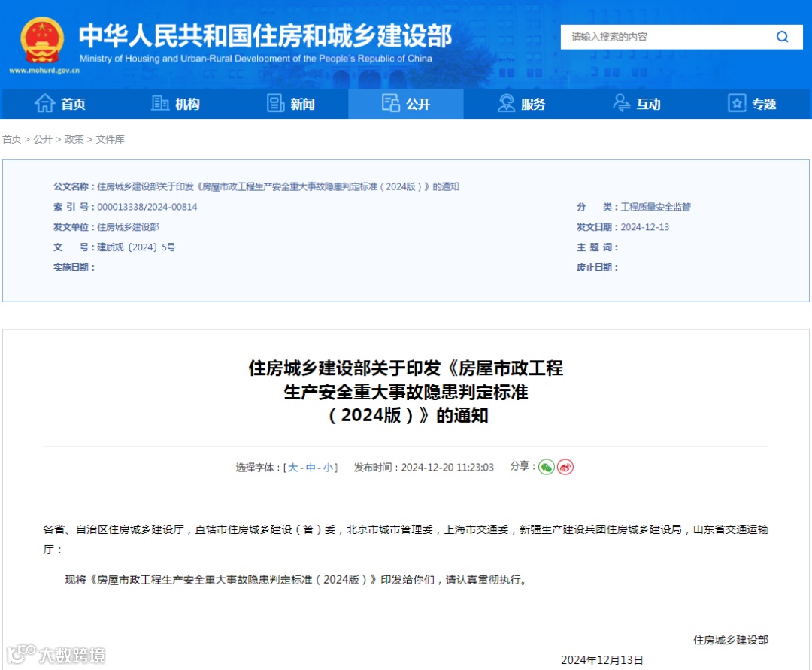The image size is (812, 670).
Task: Click the 公文名称 document title text
Action: (x=278, y=187)
